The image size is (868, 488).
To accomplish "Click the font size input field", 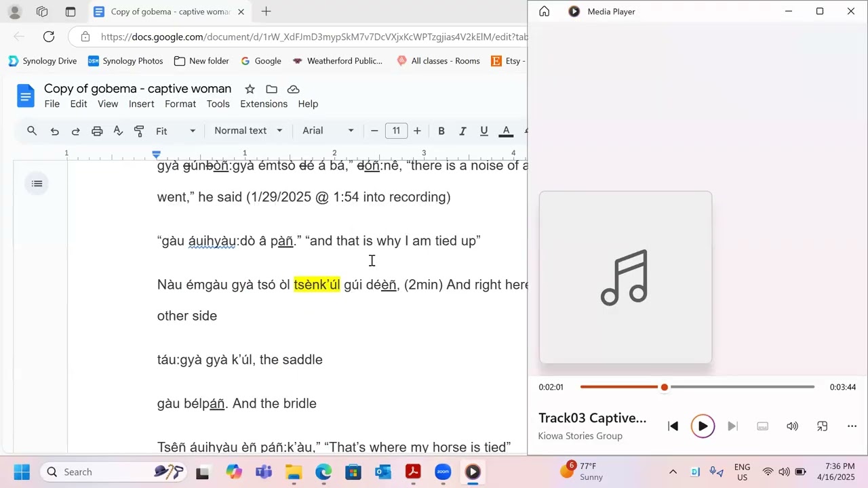I will coord(396,131).
